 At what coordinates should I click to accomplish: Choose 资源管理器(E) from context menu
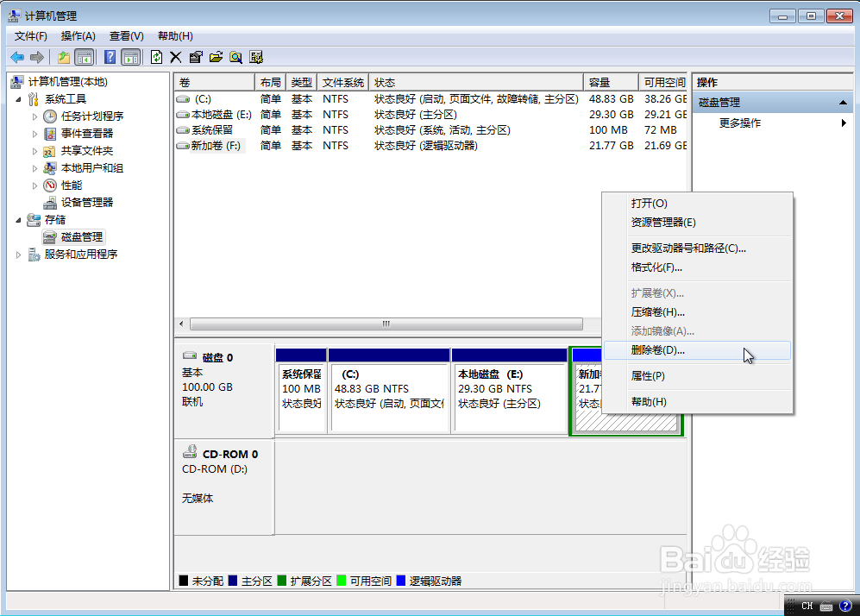click(697, 222)
